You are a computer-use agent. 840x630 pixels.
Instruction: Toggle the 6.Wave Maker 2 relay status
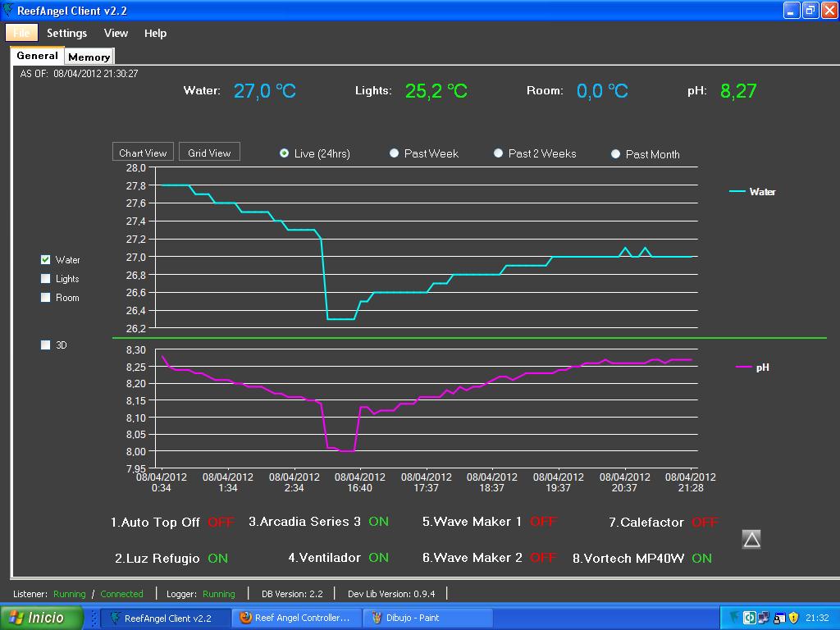pyautogui.click(x=543, y=558)
